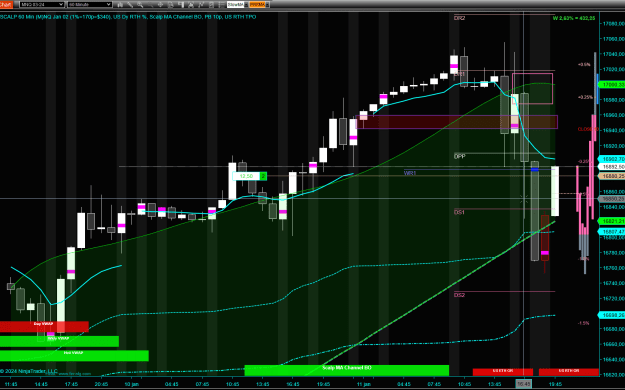The height and width of the screenshot is (390, 625).
Task: Click the DS1 pivot level label
Action: click(459, 212)
